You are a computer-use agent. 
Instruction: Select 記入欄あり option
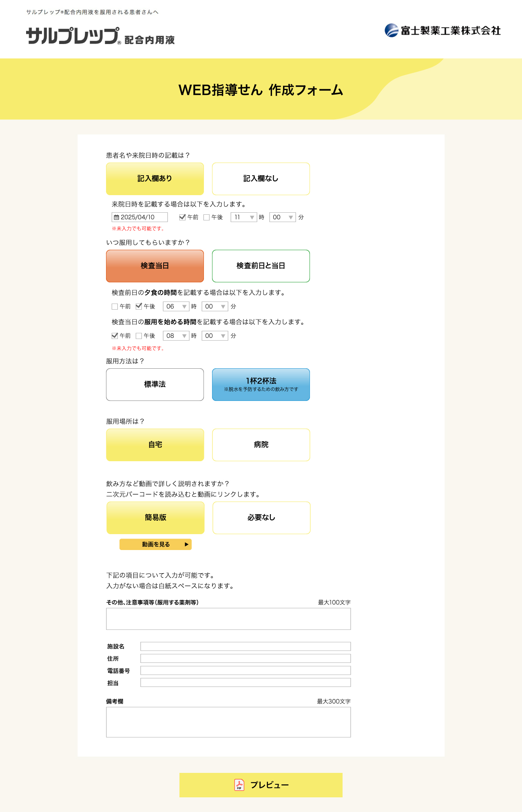point(155,179)
